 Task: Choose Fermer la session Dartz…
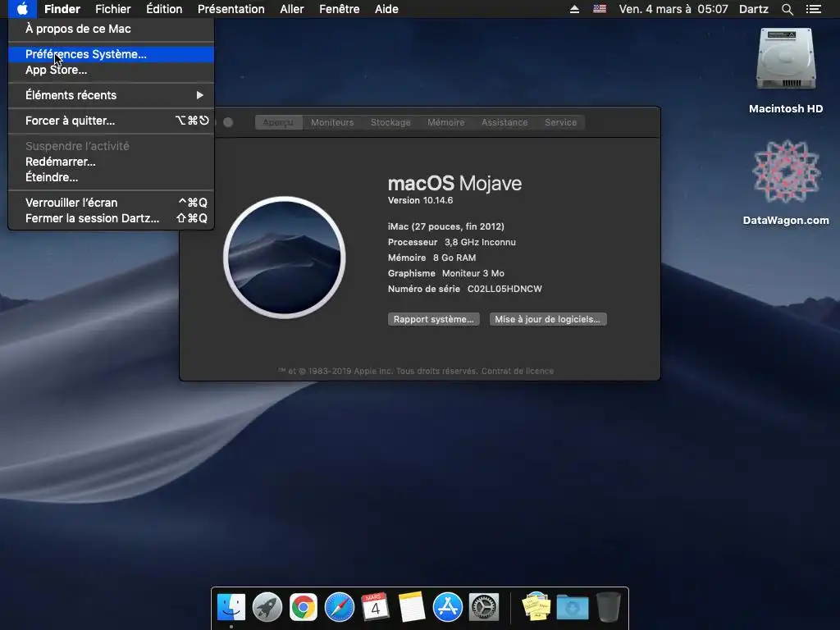pos(111,218)
